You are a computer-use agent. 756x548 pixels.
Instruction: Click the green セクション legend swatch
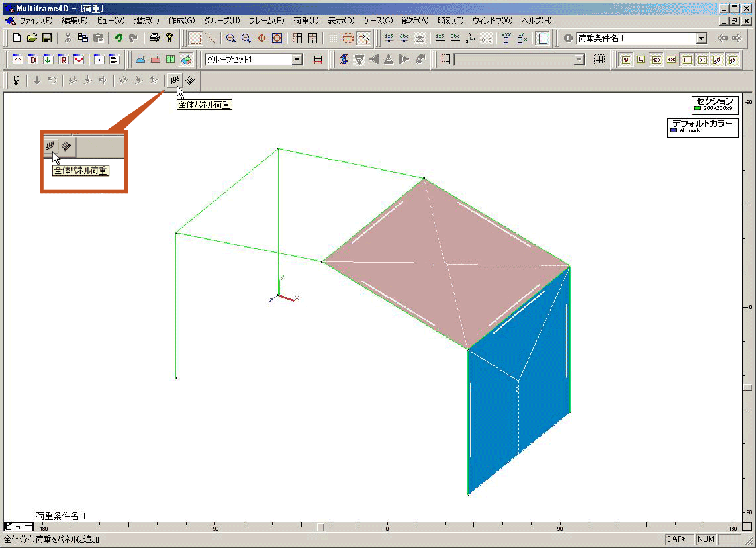[x=697, y=108]
